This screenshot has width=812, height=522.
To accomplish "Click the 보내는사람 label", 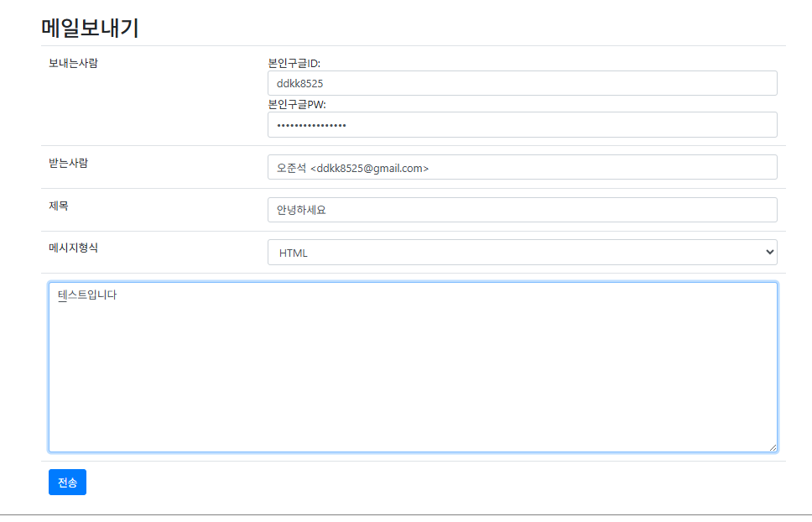I will [x=73, y=63].
